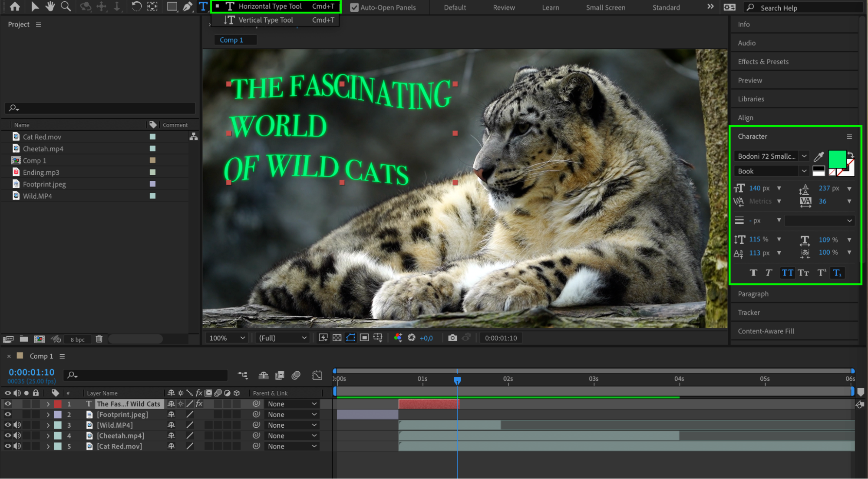This screenshot has height=479, width=868.
Task: Select the Pen tool
Action: (x=188, y=7)
